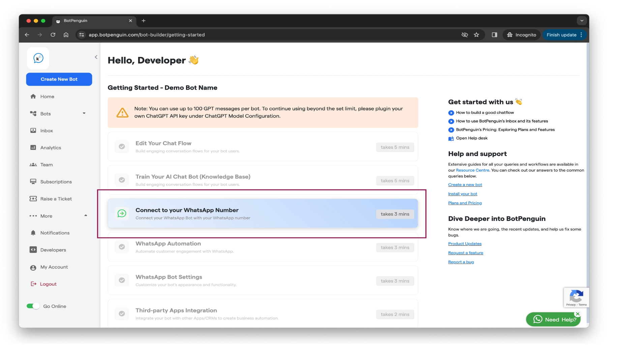Select Subscriptions in the sidebar
The height and width of the screenshot is (364, 629).
[x=56, y=182]
